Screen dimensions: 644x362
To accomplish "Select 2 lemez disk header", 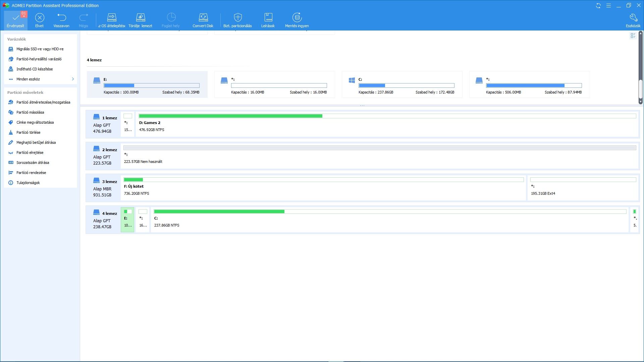I will pos(103,156).
